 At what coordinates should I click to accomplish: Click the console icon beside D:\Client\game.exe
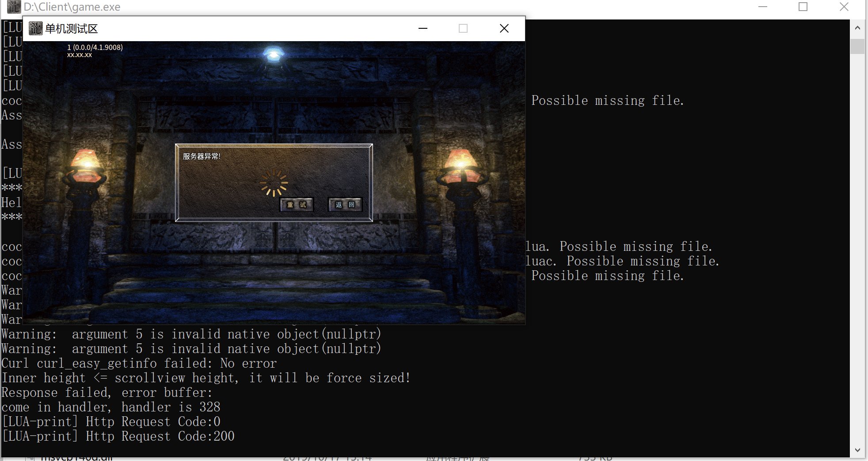tap(14, 7)
